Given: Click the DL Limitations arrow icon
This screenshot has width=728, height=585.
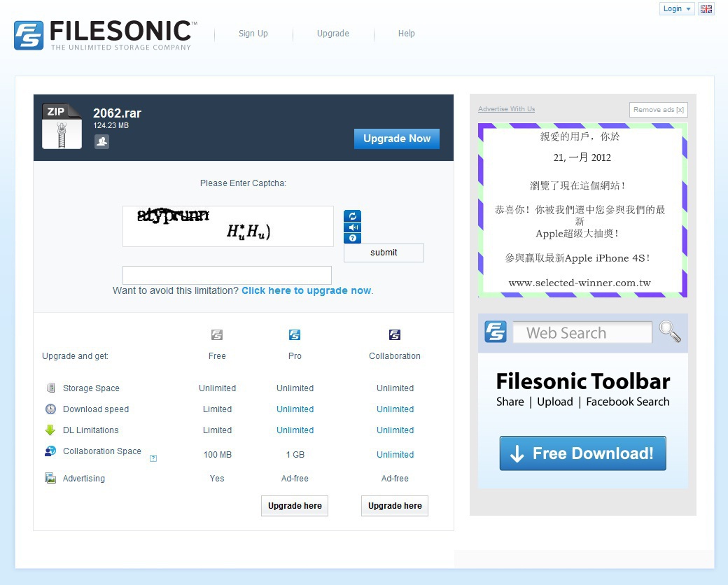Looking at the screenshot, I should coord(50,430).
